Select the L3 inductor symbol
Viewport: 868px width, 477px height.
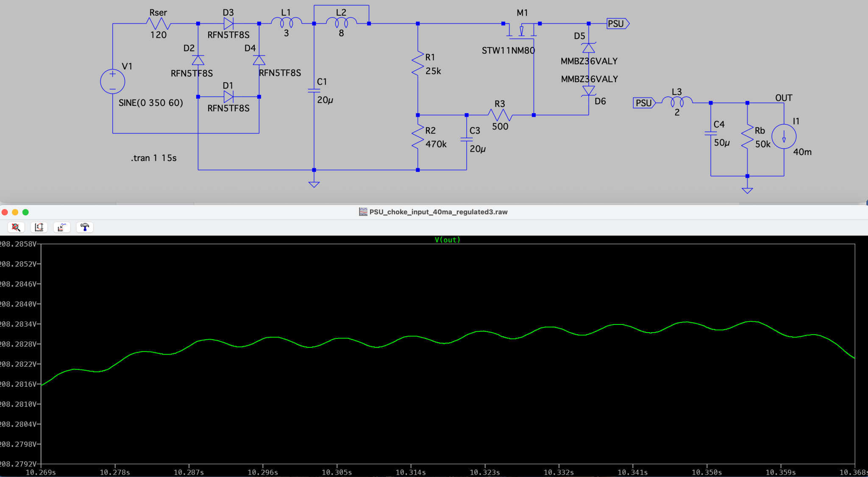(677, 102)
